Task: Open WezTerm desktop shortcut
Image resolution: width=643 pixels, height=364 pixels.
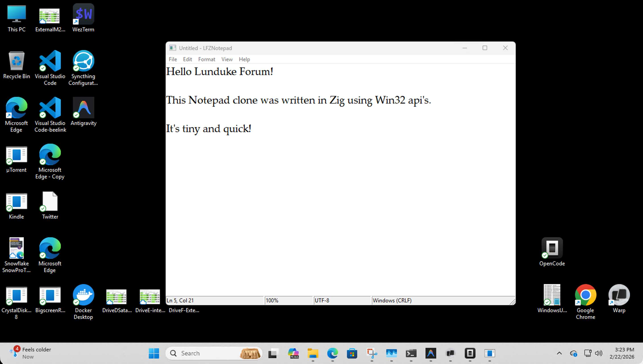Action: point(83,14)
